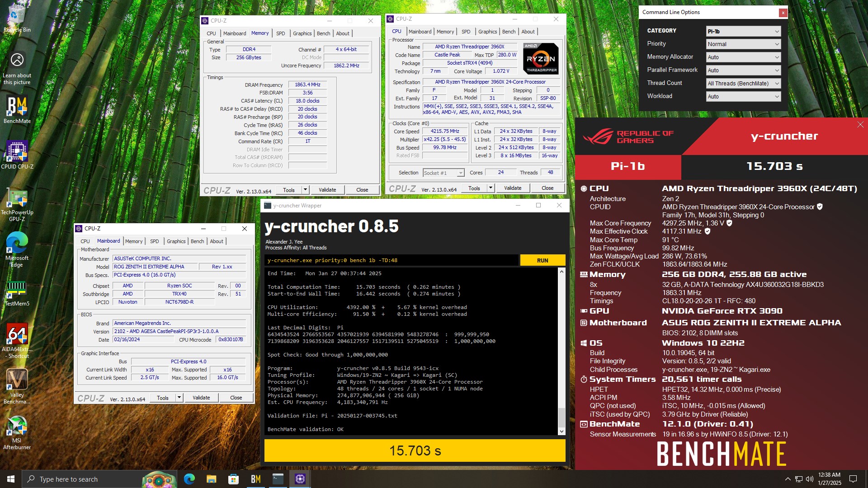Switch to SPD tab in CPU-Z Memory window
Viewport: 868px width, 488px height.
[x=281, y=33]
